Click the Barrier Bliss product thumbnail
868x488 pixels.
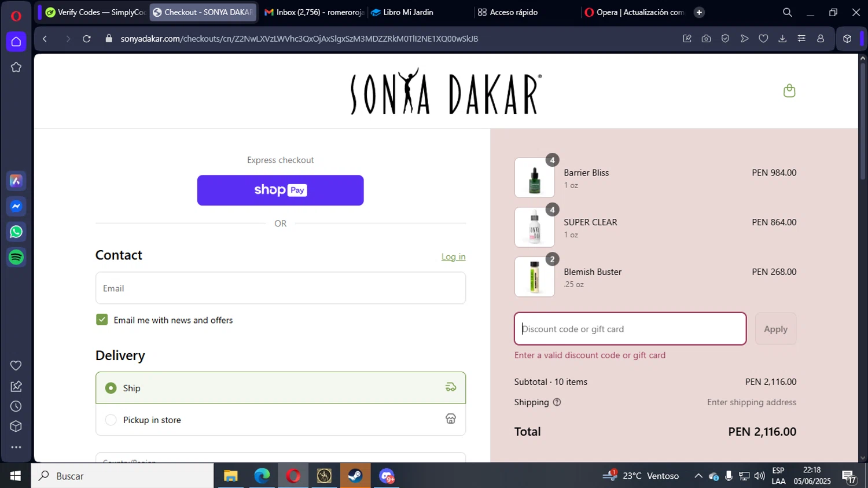(535, 178)
